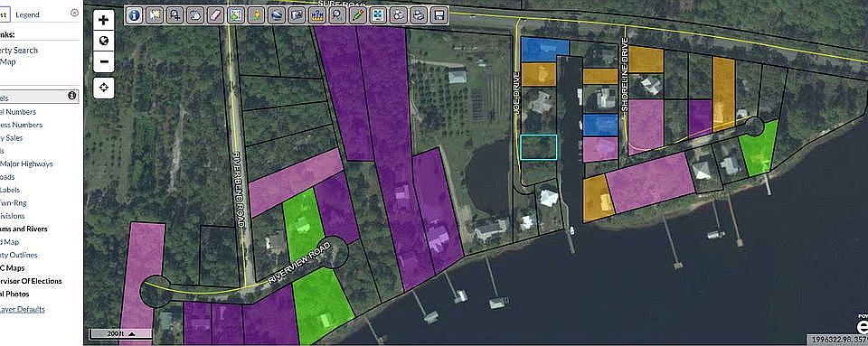Click the JOE DRIVE road label

tap(516, 93)
